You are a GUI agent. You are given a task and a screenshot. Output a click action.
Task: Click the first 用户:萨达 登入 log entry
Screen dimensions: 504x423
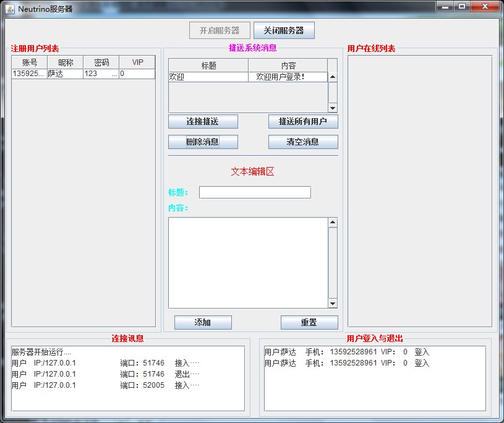point(347,352)
